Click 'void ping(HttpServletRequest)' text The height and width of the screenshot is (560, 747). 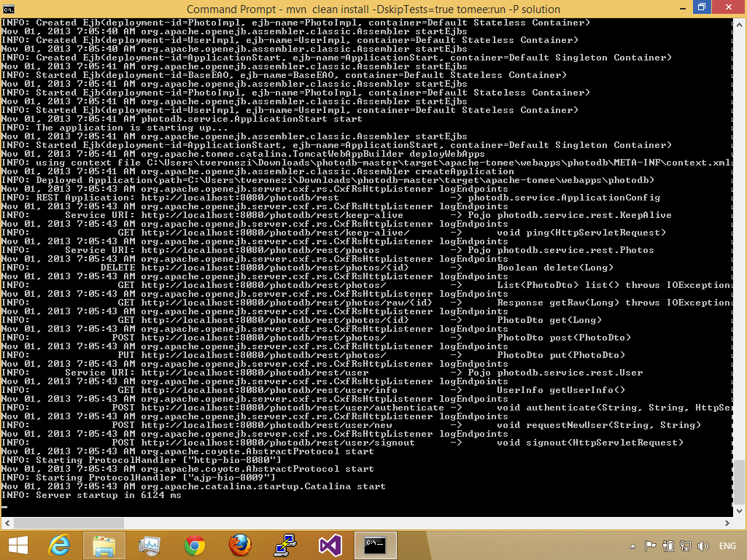[x=581, y=233]
